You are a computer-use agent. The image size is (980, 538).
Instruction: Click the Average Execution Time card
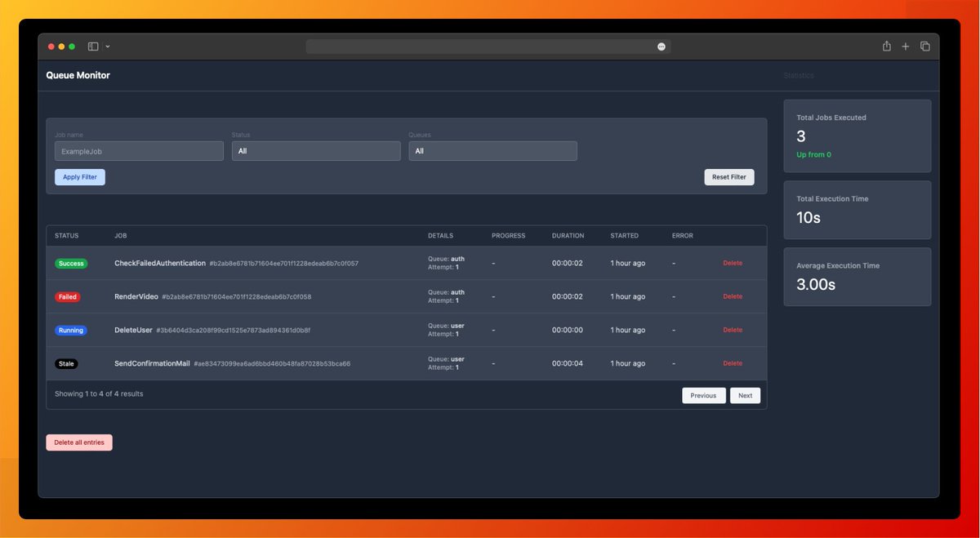[857, 277]
